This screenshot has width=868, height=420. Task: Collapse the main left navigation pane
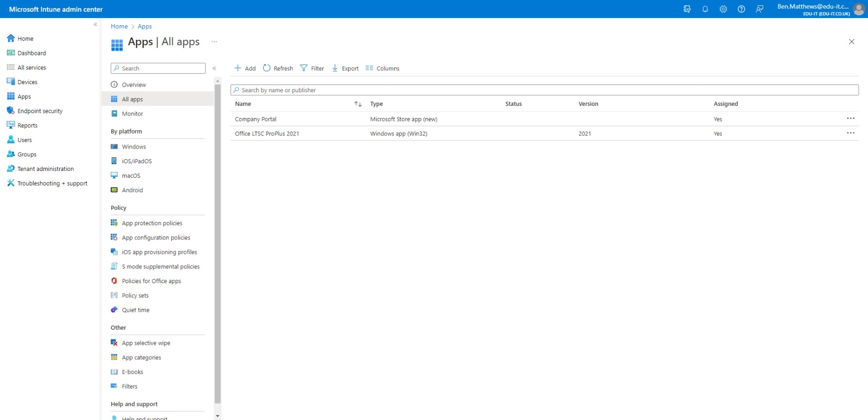(x=95, y=24)
